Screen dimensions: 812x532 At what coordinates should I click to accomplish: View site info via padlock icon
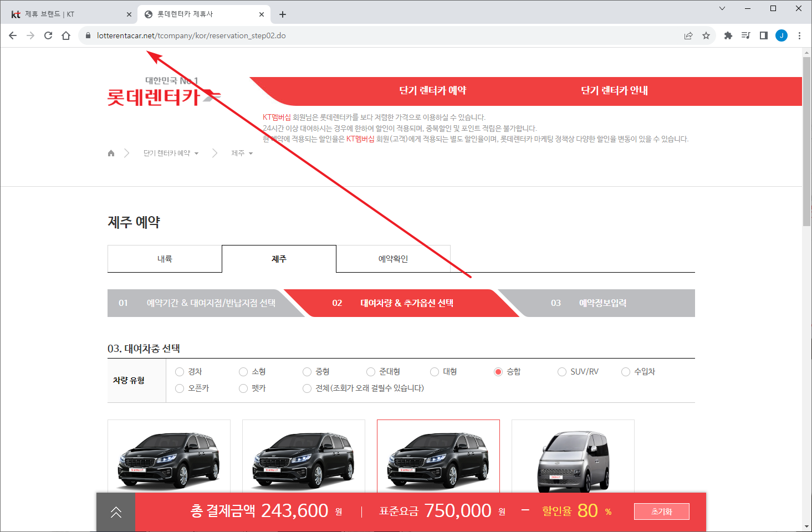coord(88,35)
